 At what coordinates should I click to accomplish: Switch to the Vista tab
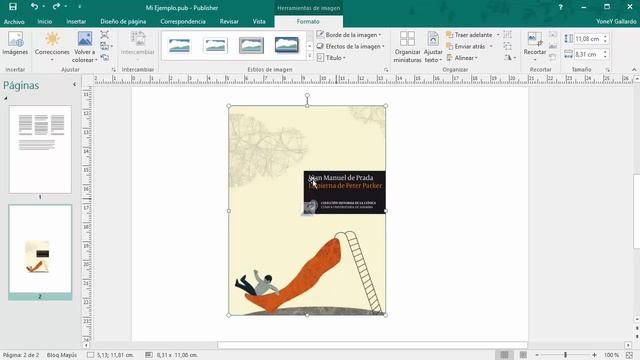click(x=259, y=22)
